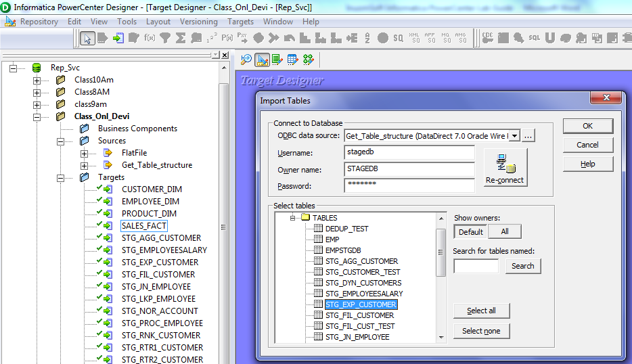Click the Select none button
Viewport: 632px width, 364px height.
(x=481, y=331)
